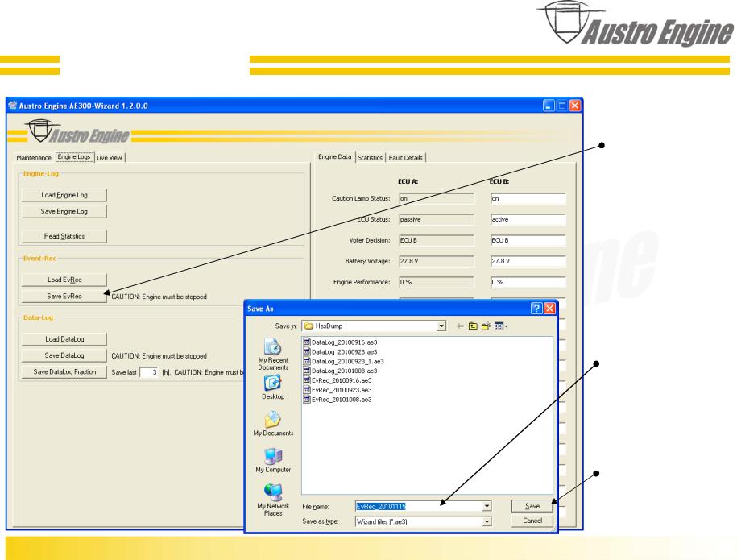Minimize the AE300-Wizard window

click(x=549, y=106)
